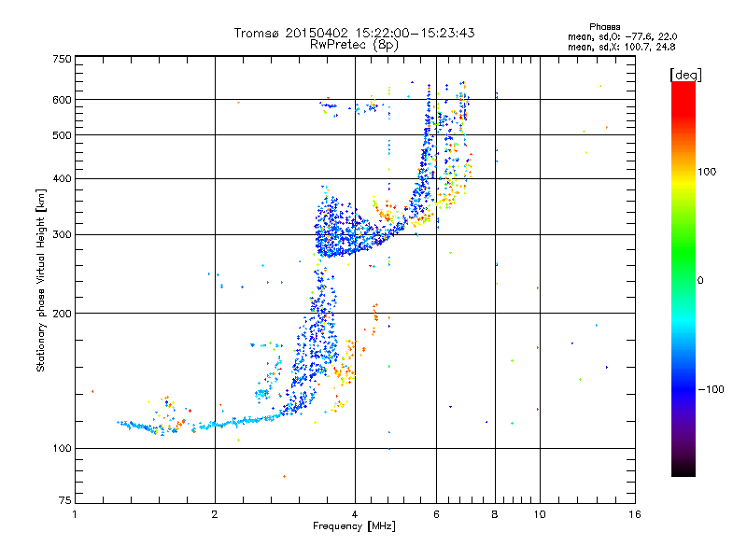Click the '[deg]' colorbar unit label

click(685, 75)
